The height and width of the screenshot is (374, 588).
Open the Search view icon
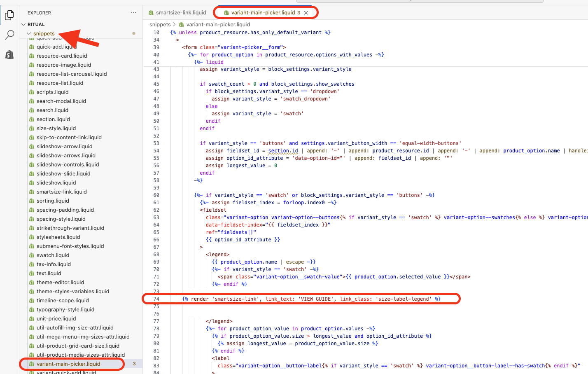point(9,35)
